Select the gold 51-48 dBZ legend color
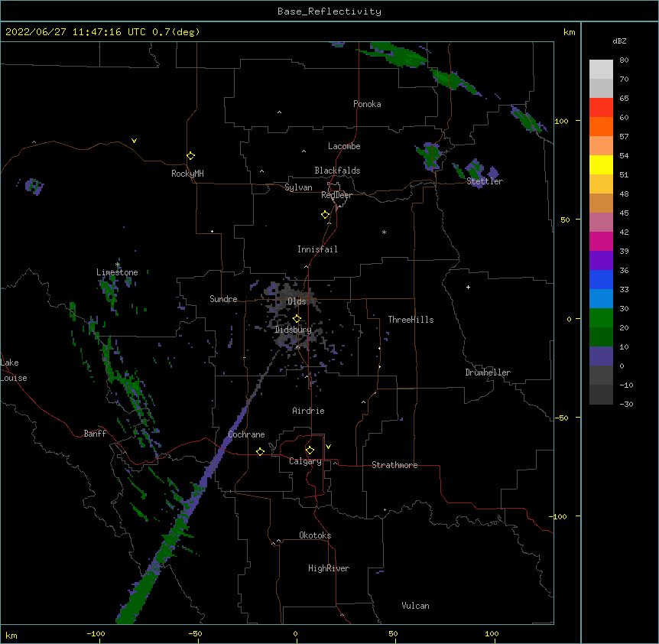This screenshot has width=659, height=644. click(601, 184)
